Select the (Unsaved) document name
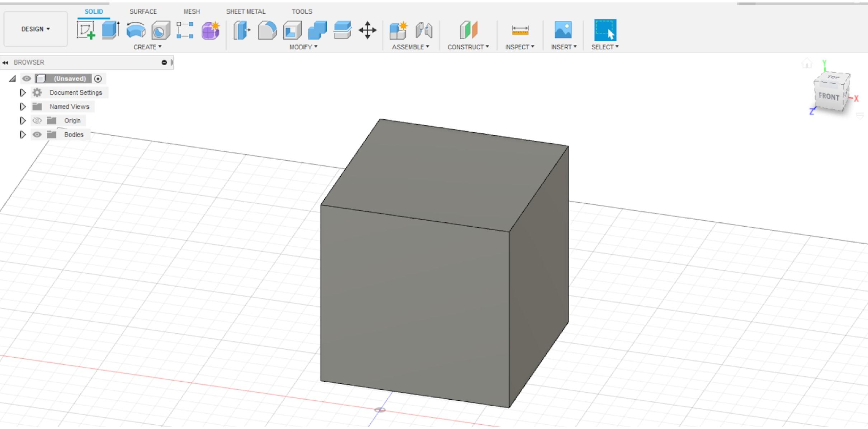 pyautogui.click(x=70, y=79)
